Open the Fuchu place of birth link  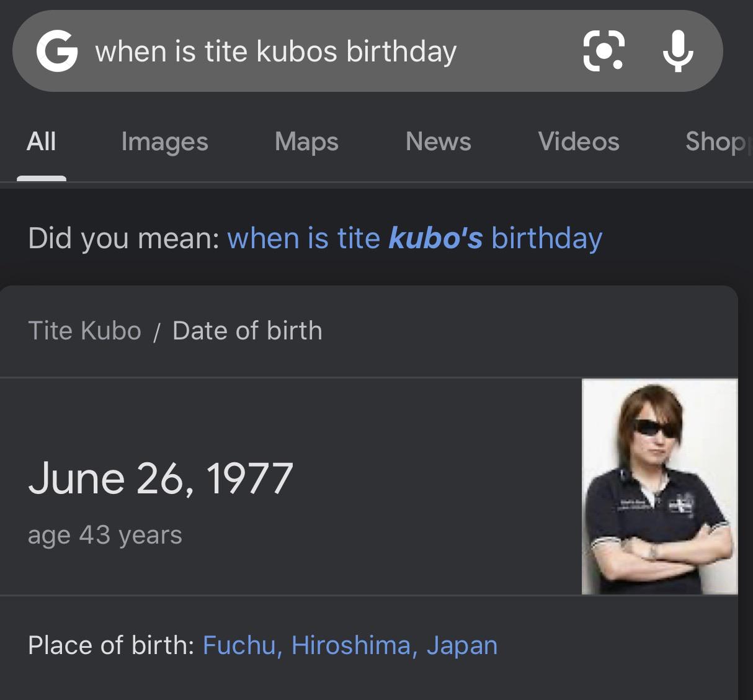click(239, 645)
